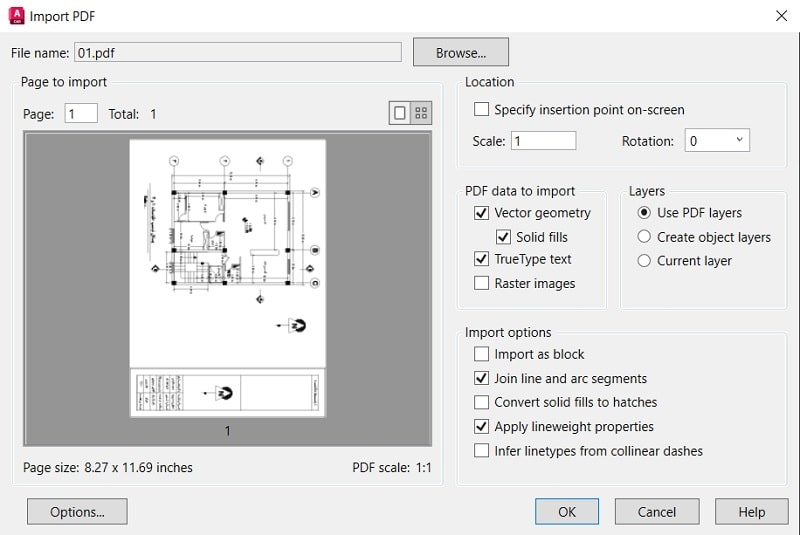Enable Raster images import
Screen dimensions: 800x535
(482, 283)
